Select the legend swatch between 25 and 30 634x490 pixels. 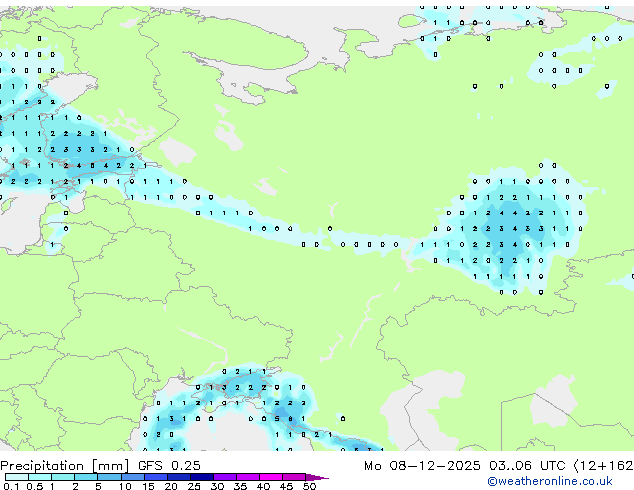tap(202, 477)
